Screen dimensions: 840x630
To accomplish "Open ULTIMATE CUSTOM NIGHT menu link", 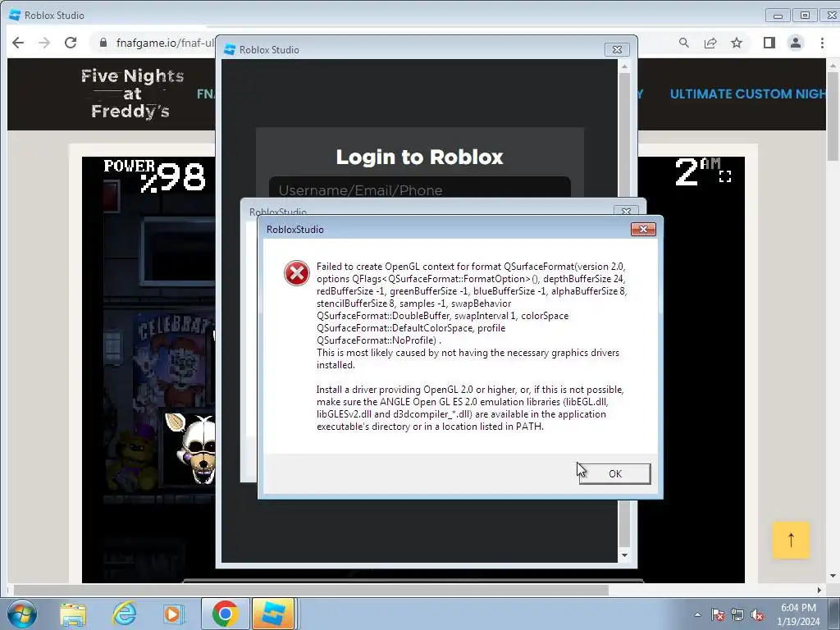I will 748,94.
